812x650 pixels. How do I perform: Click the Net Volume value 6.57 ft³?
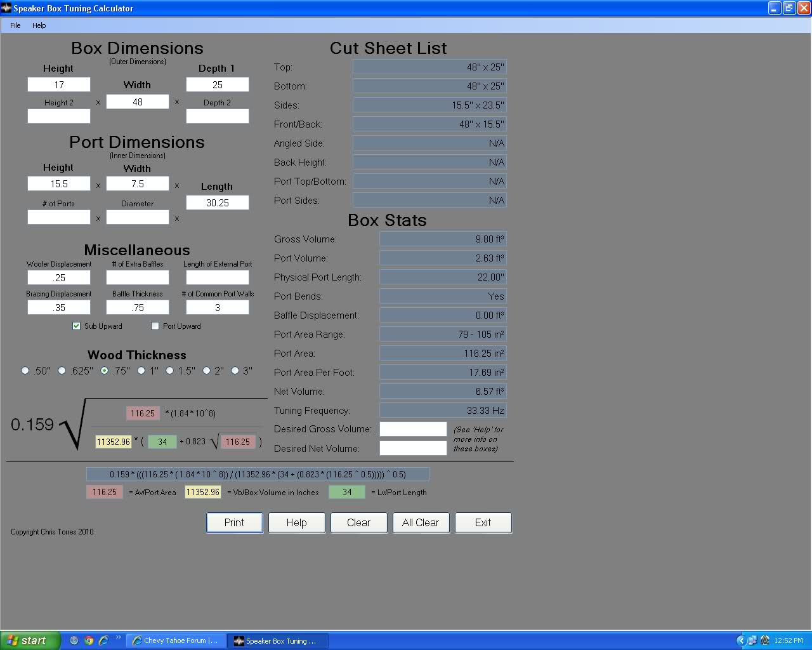443,391
